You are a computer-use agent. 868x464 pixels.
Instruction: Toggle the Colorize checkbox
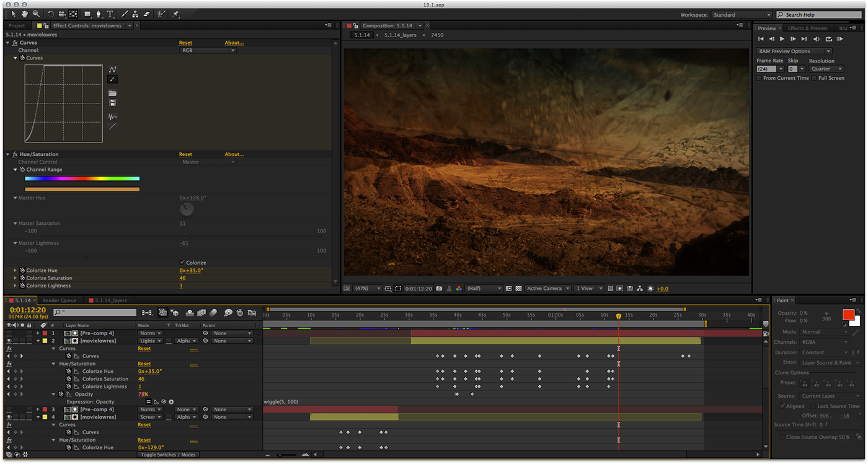182,263
